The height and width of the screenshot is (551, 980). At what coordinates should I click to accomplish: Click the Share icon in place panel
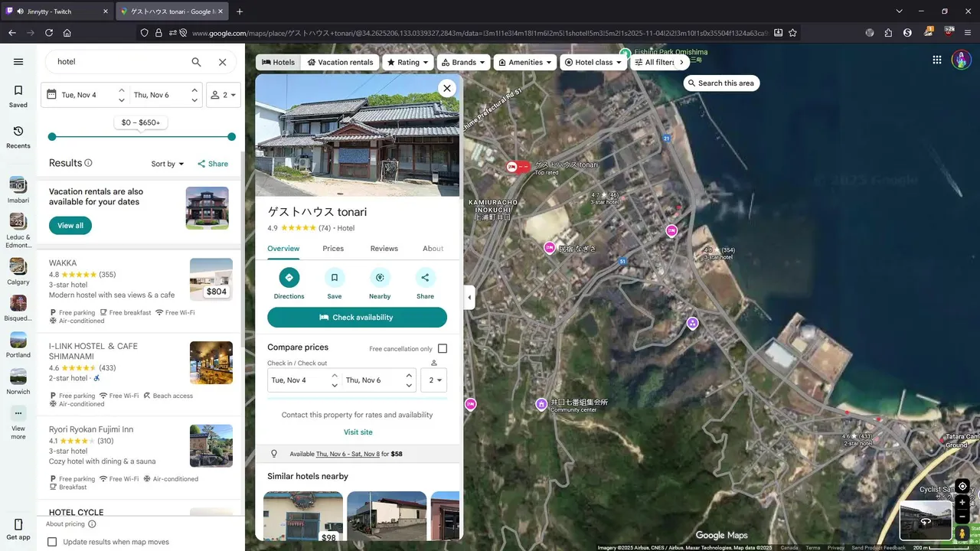425,277
